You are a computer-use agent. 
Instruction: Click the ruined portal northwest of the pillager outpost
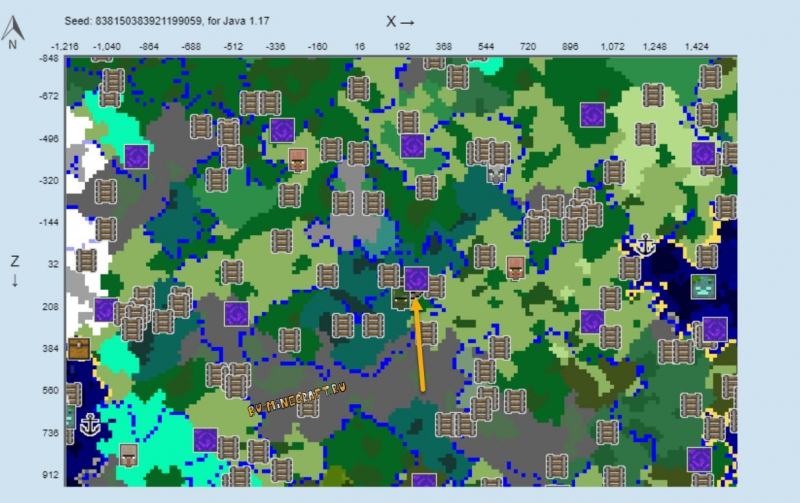click(x=412, y=146)
